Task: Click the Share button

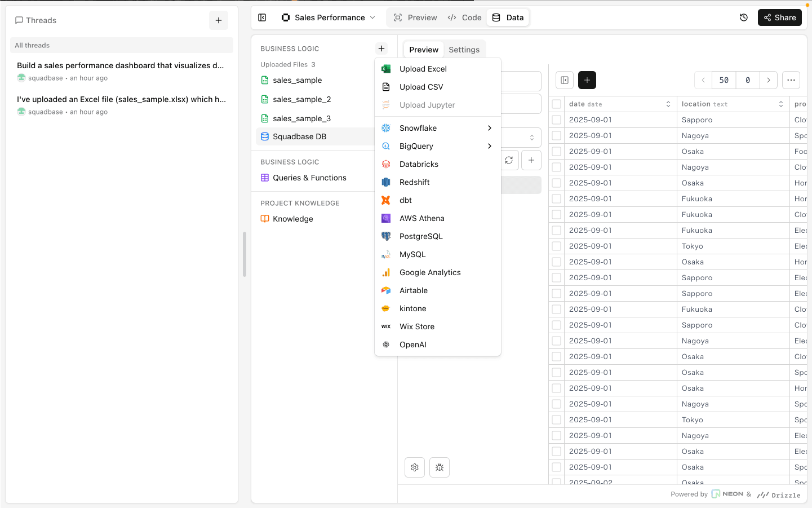Action: (779, 17)
